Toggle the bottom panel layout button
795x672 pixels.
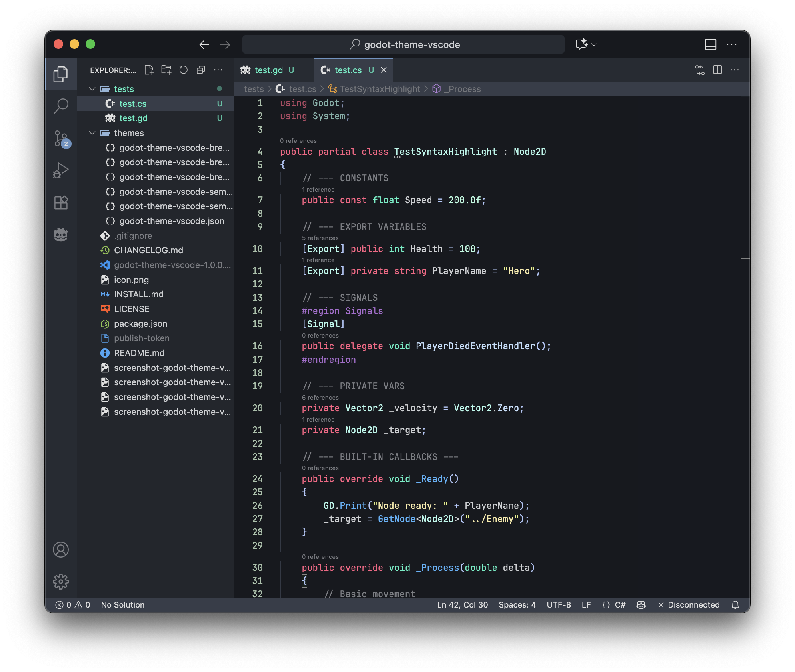pos(710,44)
